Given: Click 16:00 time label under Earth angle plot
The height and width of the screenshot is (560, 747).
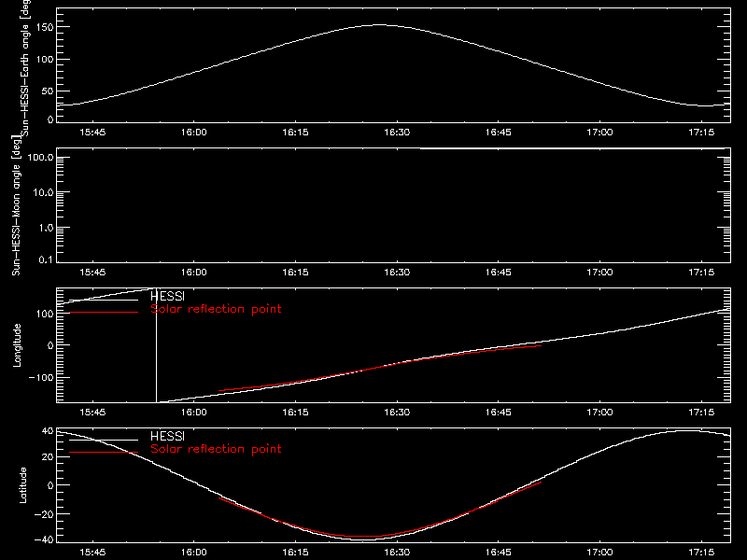Looking at the screenshot, I should coord(194,133).
